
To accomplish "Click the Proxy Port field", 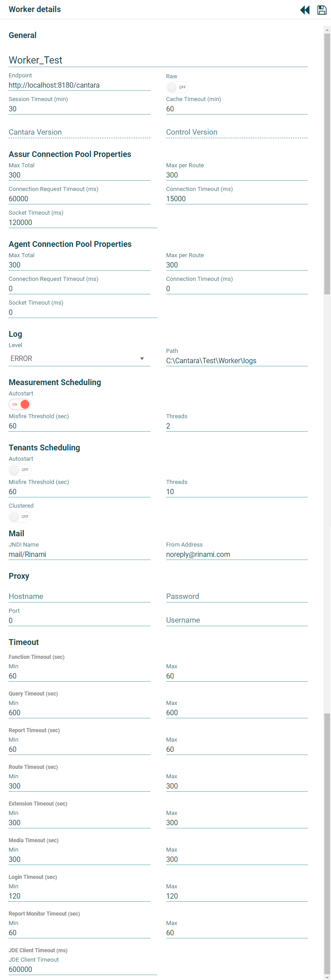I will pos(79,621).
